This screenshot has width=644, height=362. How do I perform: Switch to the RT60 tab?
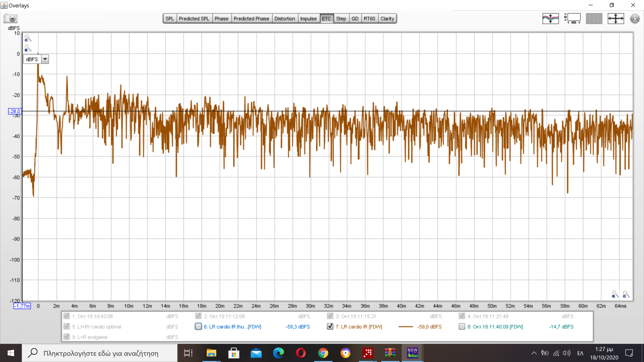point(369,19)
